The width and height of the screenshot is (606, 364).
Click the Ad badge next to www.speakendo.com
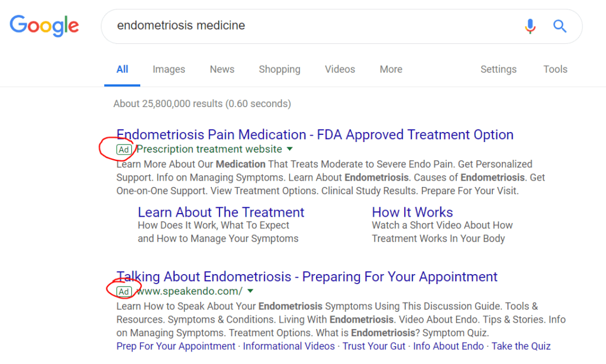pyautogui.click(x=124, y=292)
